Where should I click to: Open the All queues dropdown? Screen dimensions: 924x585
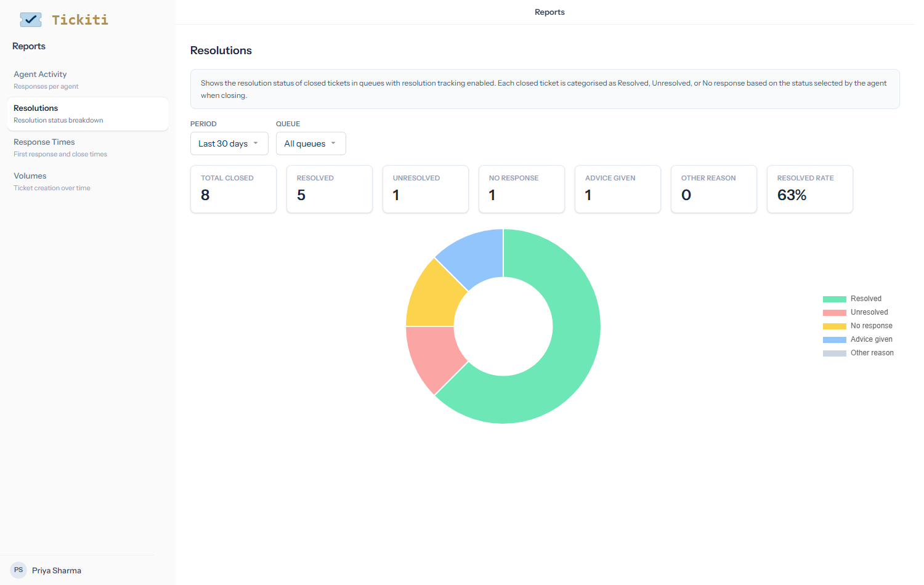click(x=311, y=143)
